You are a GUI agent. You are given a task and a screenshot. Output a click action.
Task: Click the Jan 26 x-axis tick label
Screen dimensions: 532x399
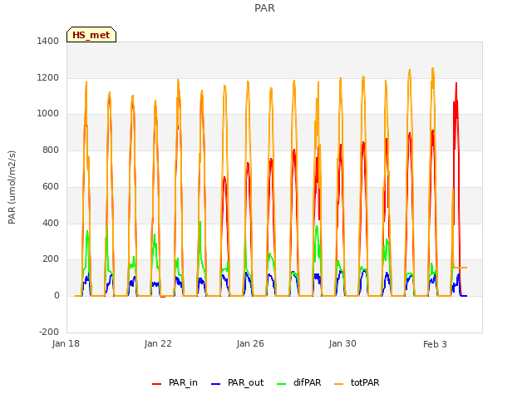coord(250,343)
